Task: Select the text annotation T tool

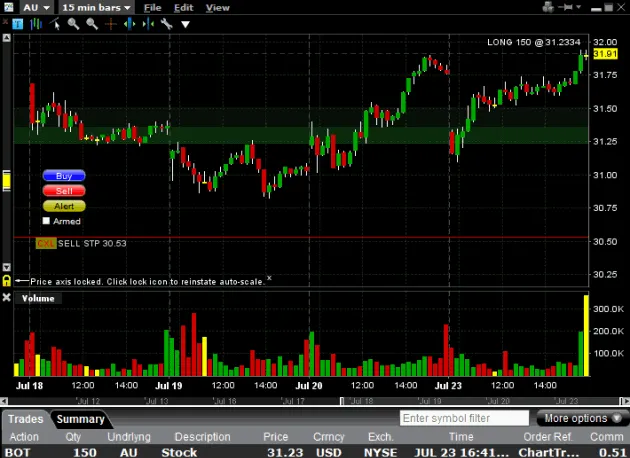Action: pyautogui.click(x=21, y=23)
